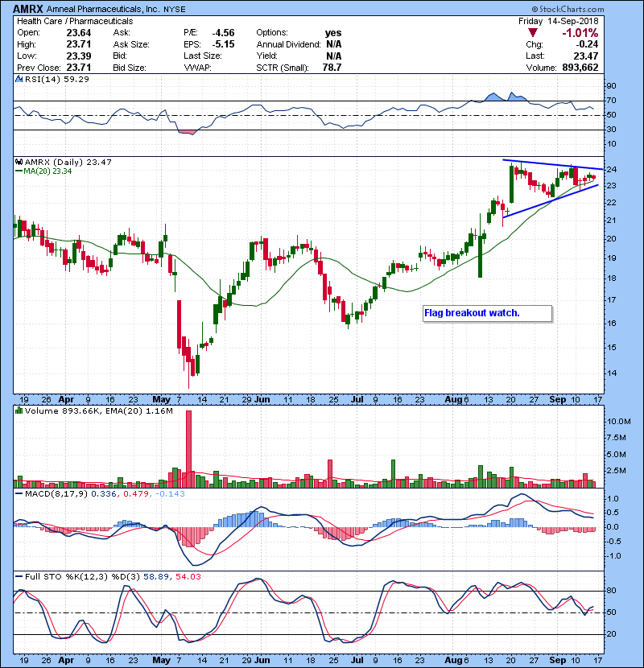Click the Volume value 893,662
644x668 pixels.
pos(580,68)
